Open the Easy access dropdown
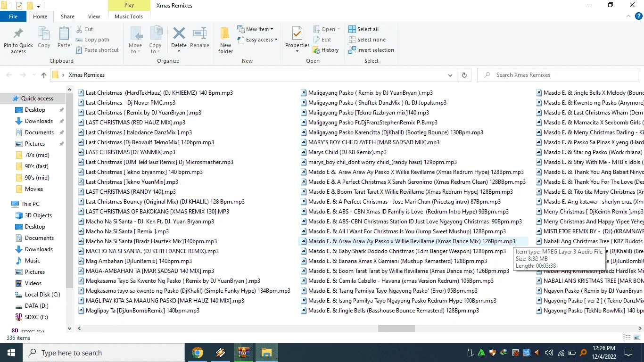This screenshot has height=362, width=644. click(257, 40)
